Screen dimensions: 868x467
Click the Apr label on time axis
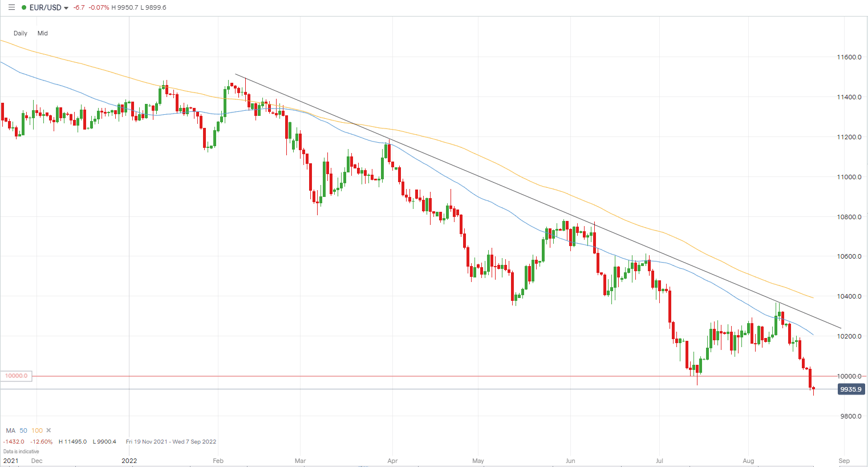point(392,461)
